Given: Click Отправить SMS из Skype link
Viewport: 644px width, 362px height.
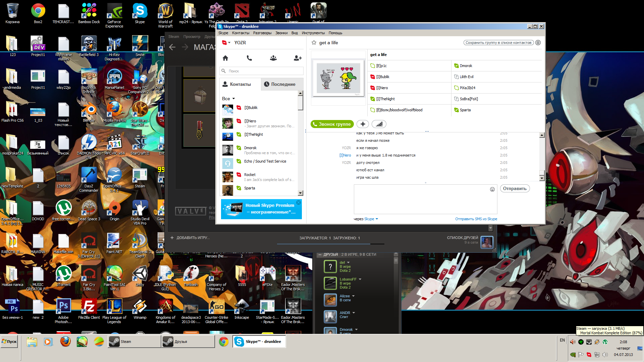Looking at the screenshot, I should tap(476, 219).
